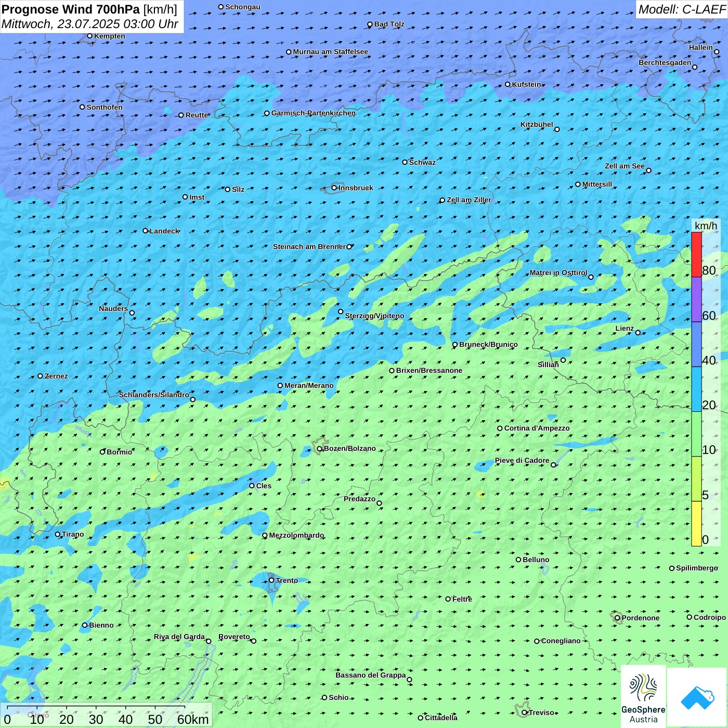
Task: Click the Spilimbergo location dot
Action: tap(672, 568)
